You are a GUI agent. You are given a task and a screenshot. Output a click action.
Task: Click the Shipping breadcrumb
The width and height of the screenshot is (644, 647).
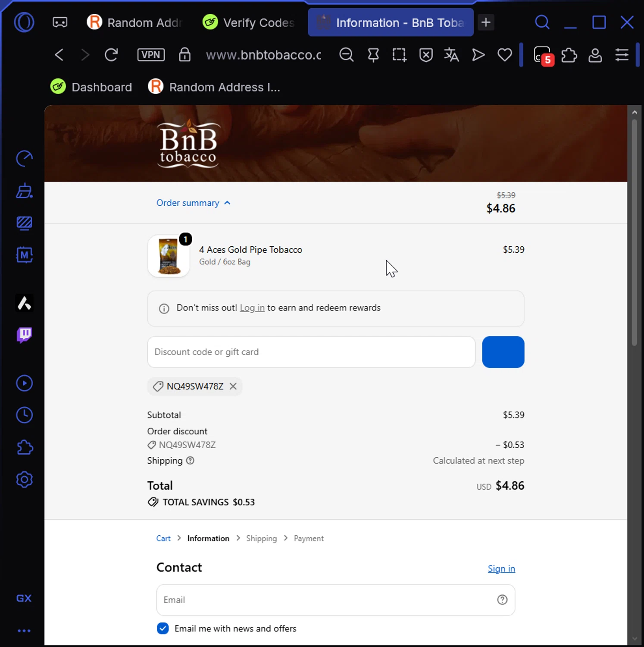point(261,538)
